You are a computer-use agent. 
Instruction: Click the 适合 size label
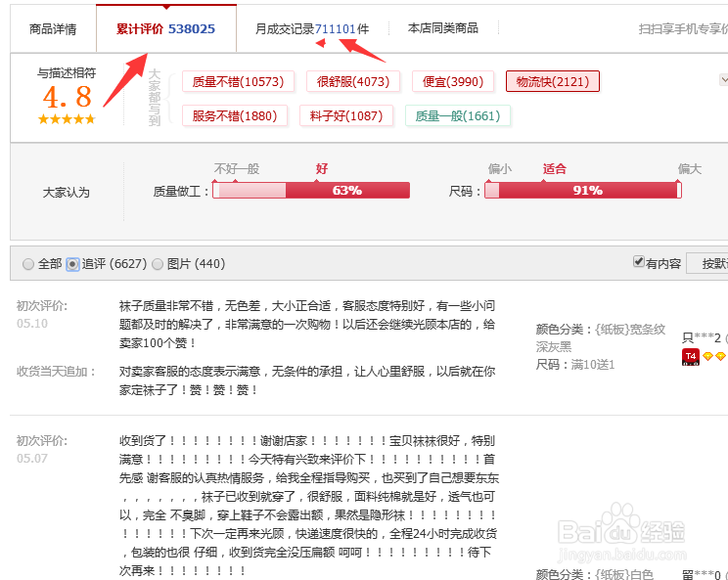(x=555, y=168)
